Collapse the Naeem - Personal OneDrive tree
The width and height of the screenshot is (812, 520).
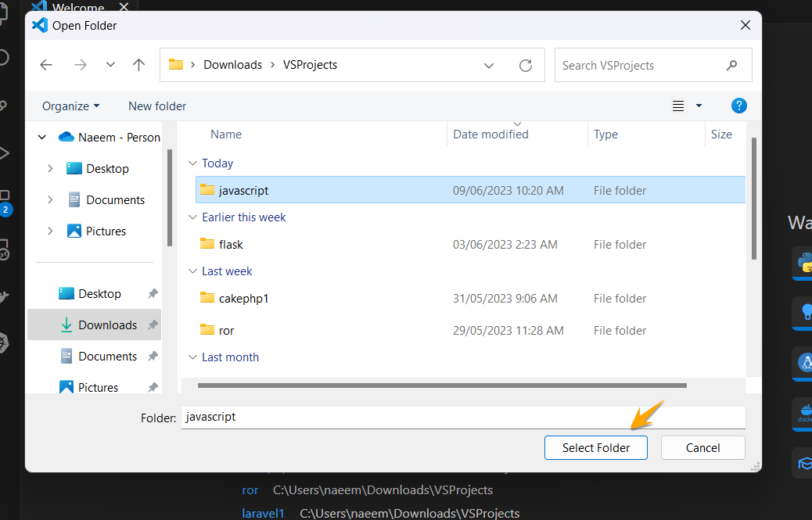coord(42,137)
